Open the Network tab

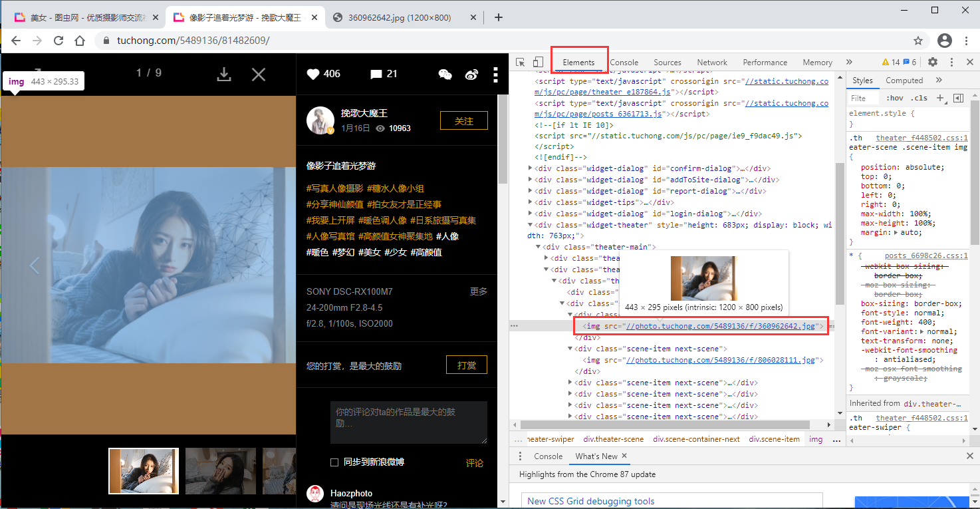point(712,62)
